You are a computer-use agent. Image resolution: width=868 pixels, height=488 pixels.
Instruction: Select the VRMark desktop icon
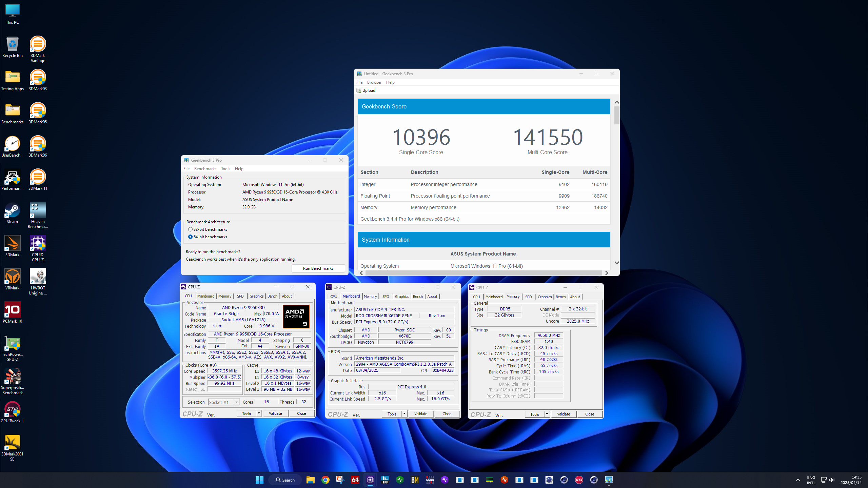tap(12, 279)
